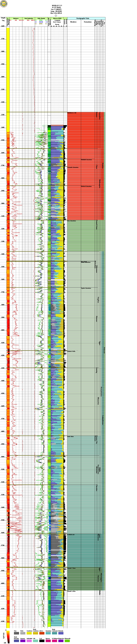Image resolution: width=137 pixels, height=644 pixels.
Task: Click the well name MORLAN 'A' 5
Action: (57, 5)
